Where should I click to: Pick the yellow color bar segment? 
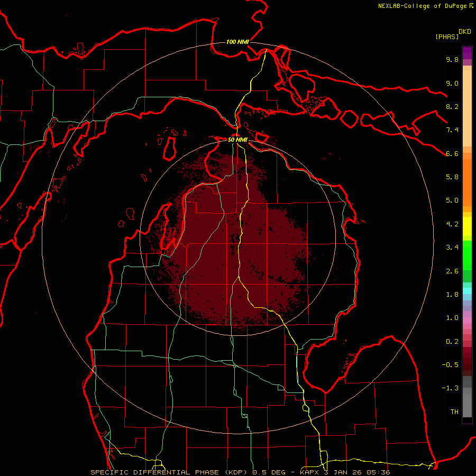pyautogui.click(x=467, y=226)
